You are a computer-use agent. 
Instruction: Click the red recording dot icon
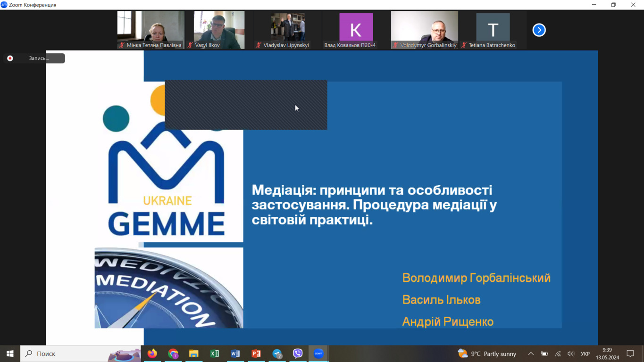[x=10, y=58]
